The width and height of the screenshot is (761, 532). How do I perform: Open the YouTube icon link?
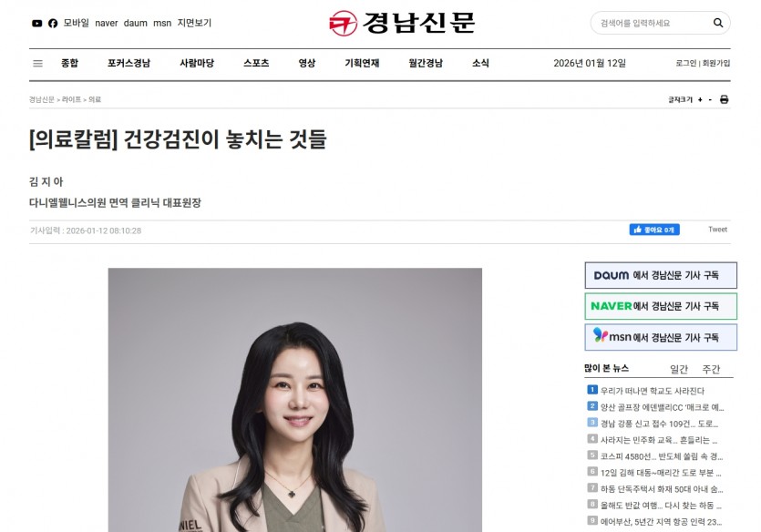pos(36,24)
